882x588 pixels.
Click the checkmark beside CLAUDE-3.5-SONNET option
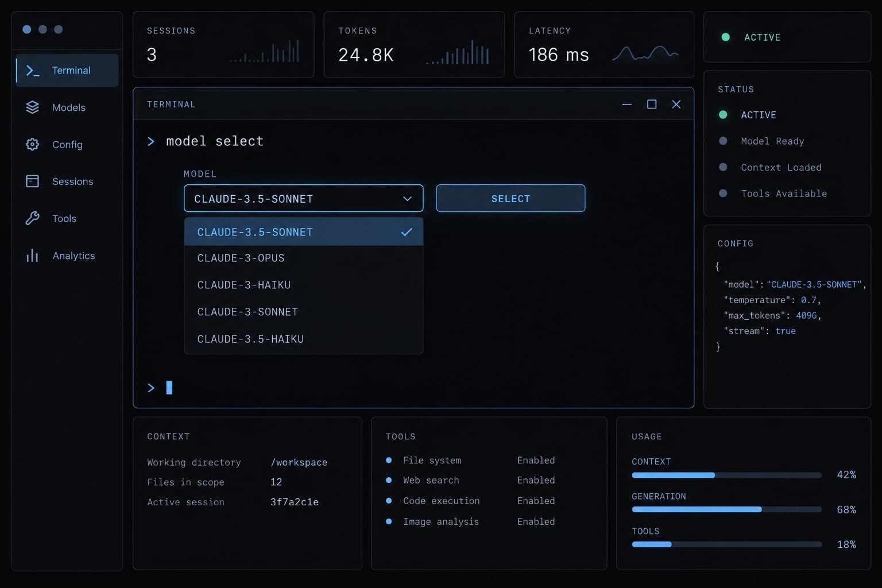pos(407,232)
